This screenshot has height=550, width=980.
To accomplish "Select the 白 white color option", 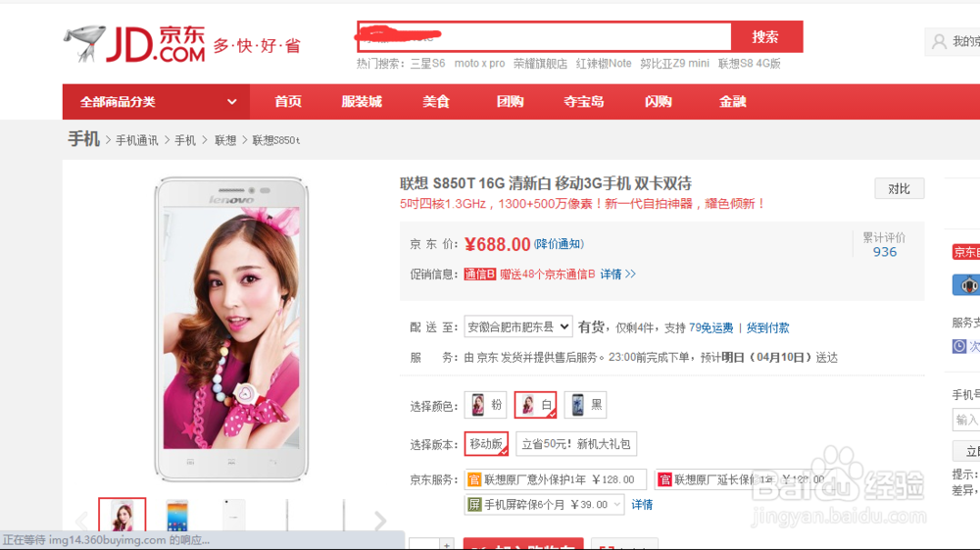I will tap(536, 405).
